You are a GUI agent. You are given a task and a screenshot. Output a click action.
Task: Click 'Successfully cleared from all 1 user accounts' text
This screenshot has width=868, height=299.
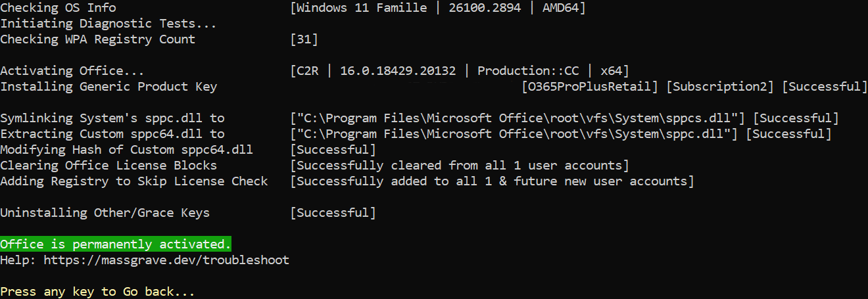coord(460,166)
